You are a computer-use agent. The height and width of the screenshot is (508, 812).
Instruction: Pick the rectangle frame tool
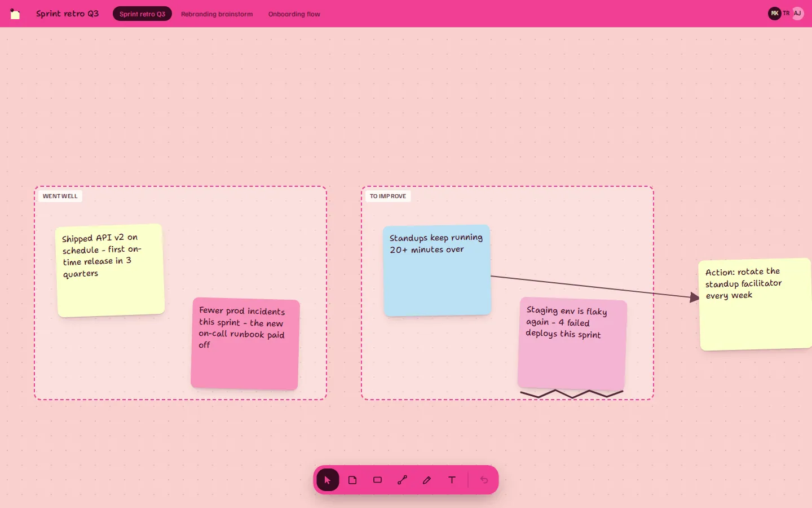[x=377, y=480]
